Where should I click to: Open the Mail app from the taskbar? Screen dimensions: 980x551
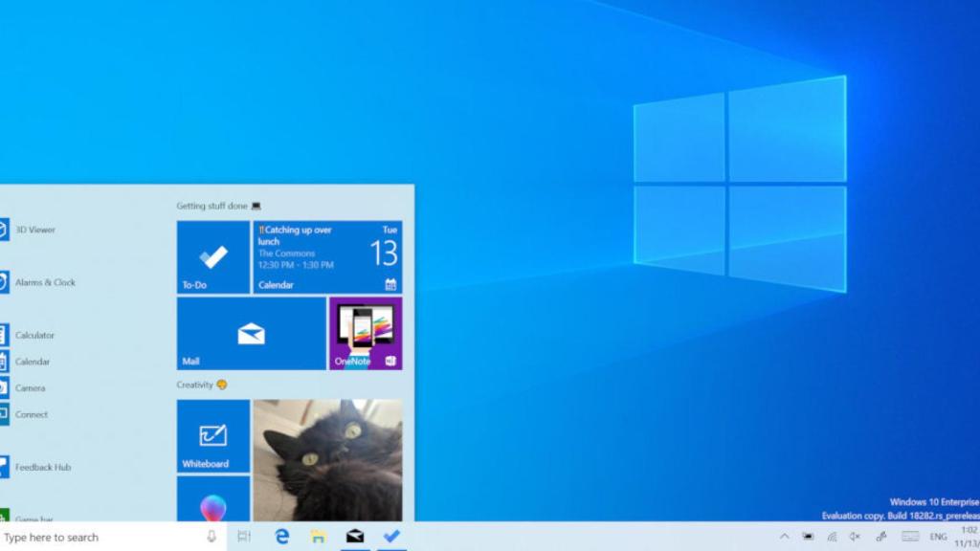pyautogui.click(x=354, y=537)
